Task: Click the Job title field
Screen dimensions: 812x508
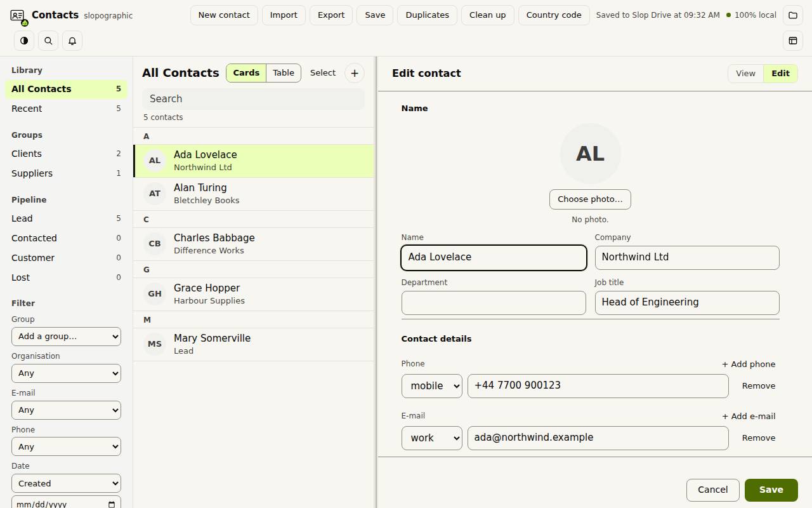Action: (687, 303)
